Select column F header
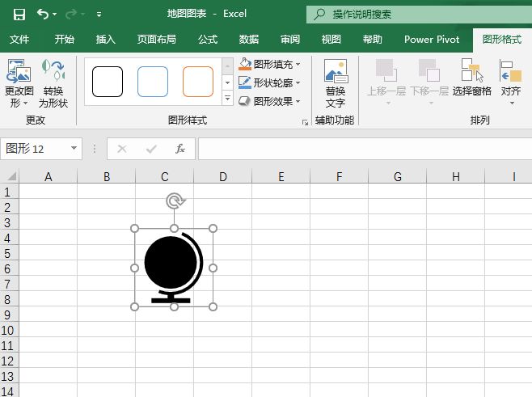The image size is (532, 397). pyautogui.click(x=340, y=176)
